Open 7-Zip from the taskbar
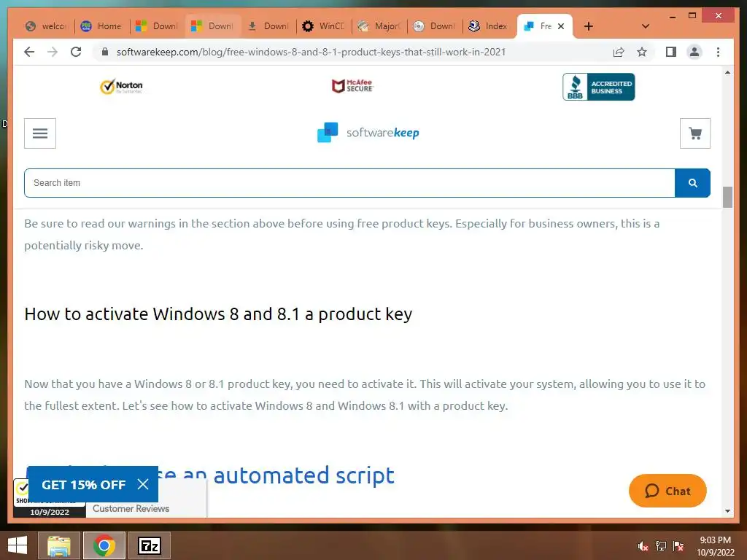Screen dimensions: 747x560 click(150, 545)
